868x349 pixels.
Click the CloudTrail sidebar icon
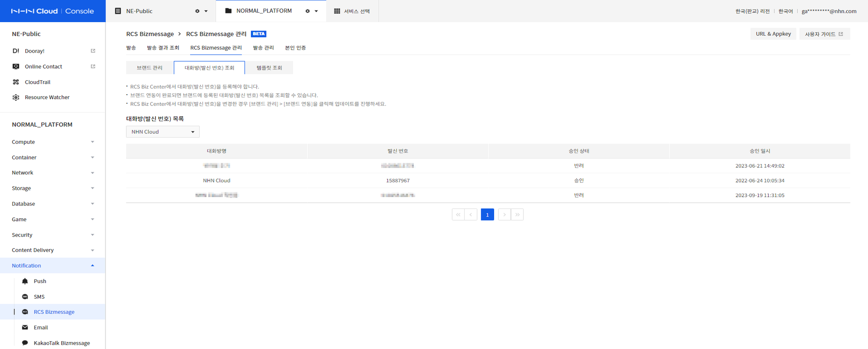16,82
